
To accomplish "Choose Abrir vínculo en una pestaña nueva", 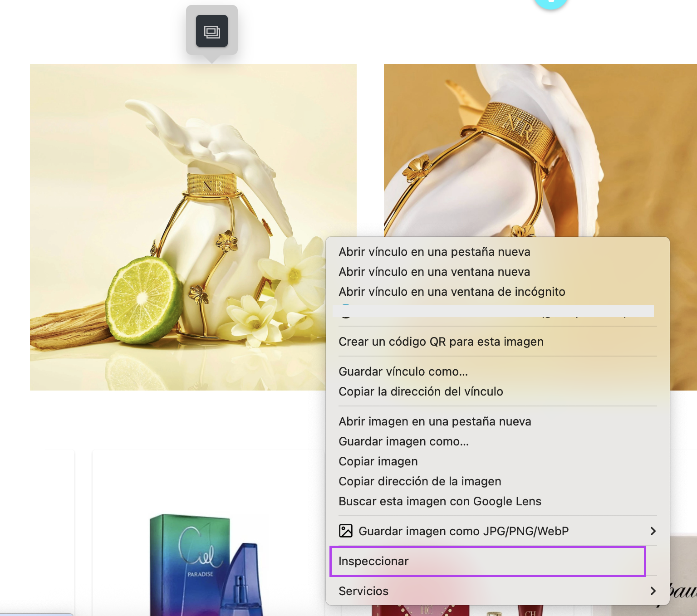I will coord(434,252).
